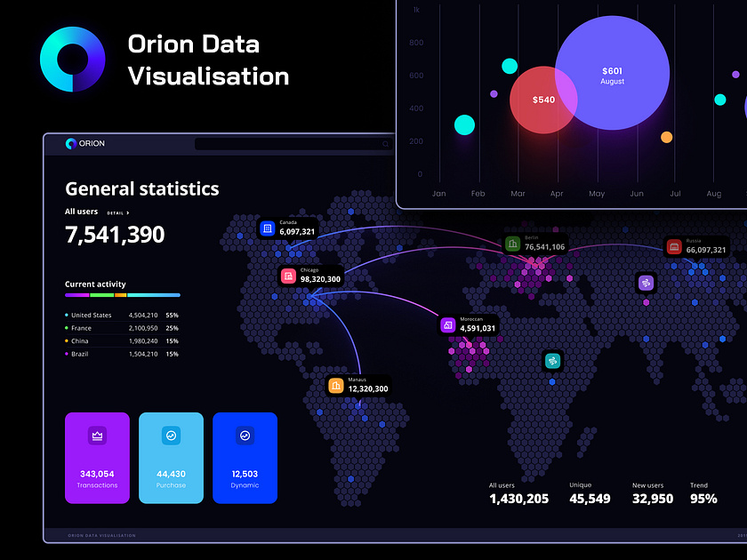Screen dimensions: 747x560
Task: Click the Mar label on chart axis
Action: 518,194
